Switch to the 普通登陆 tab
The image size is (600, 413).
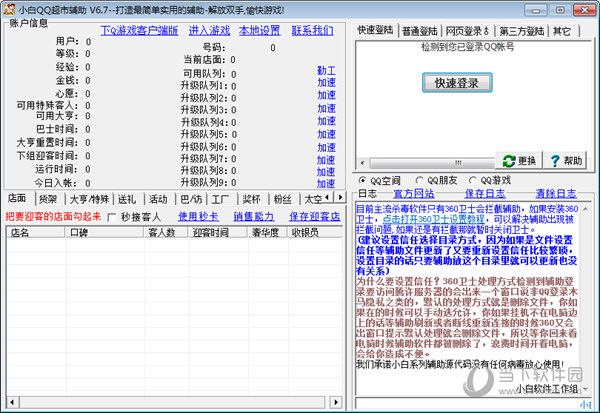click(420, 31)
